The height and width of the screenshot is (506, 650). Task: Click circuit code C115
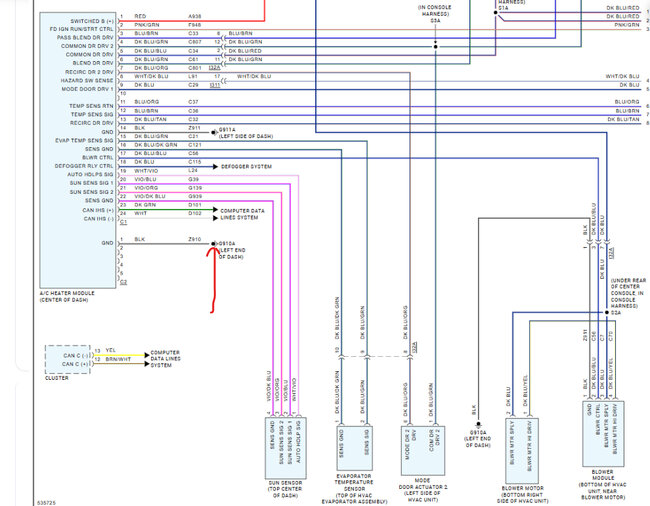coord(194,162)
